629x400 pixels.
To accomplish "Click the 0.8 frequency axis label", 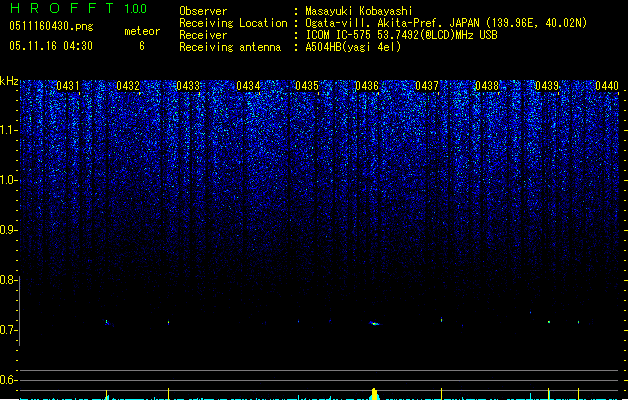I will pos(8,280).
